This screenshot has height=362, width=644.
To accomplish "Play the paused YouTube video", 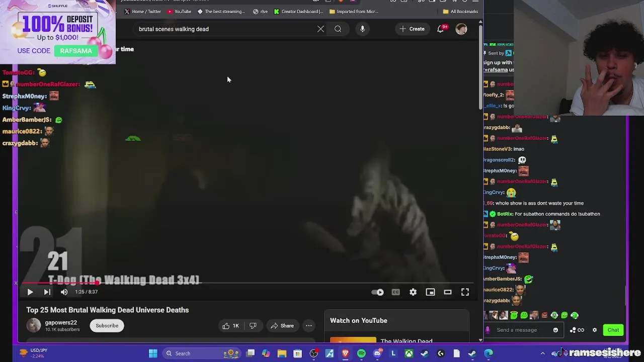I will [x=30, y=292].
